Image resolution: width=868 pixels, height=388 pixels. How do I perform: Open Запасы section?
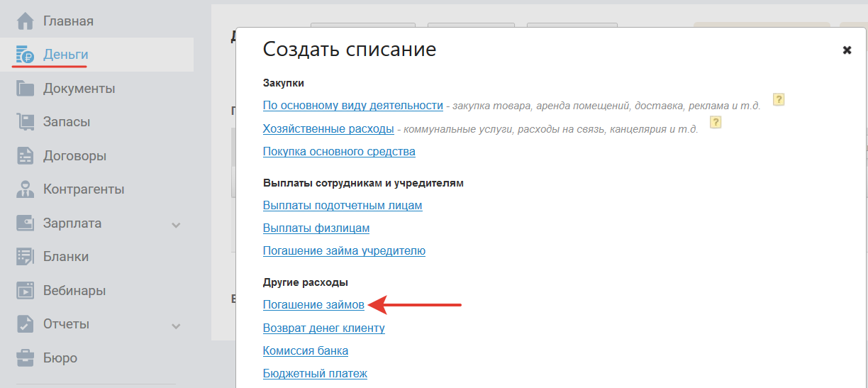click(67, 122)
